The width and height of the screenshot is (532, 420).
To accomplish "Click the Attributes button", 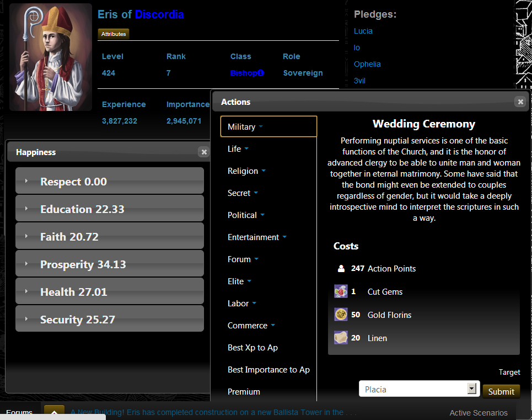I will (x=114, y=34).
